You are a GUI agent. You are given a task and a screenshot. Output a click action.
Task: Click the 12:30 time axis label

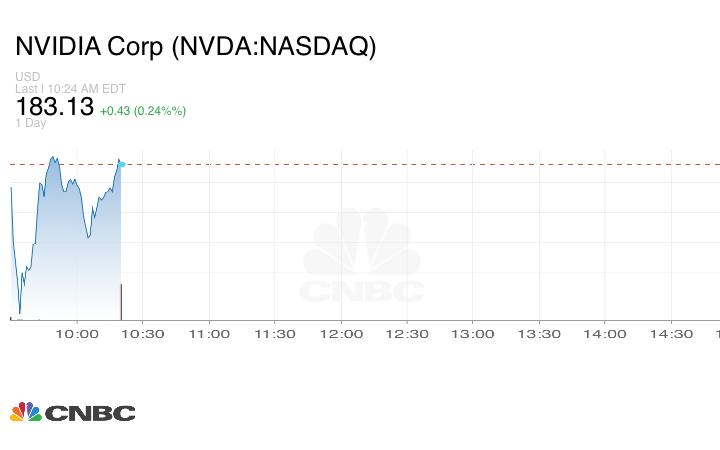[406, 334]
